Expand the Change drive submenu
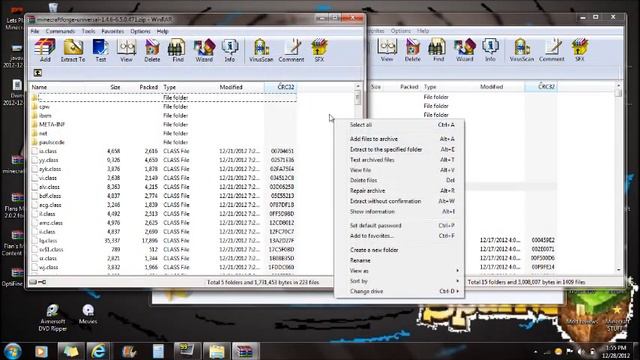This screenshot has height=360, width=640. [x=400, y=291]
